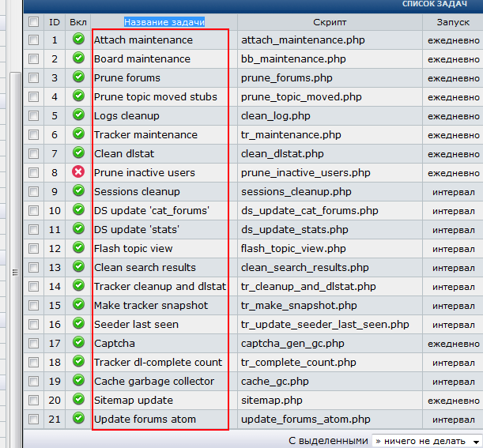Open the 'ничего не делать' action dropdown

pyautogui.click(x=427, y=441)
